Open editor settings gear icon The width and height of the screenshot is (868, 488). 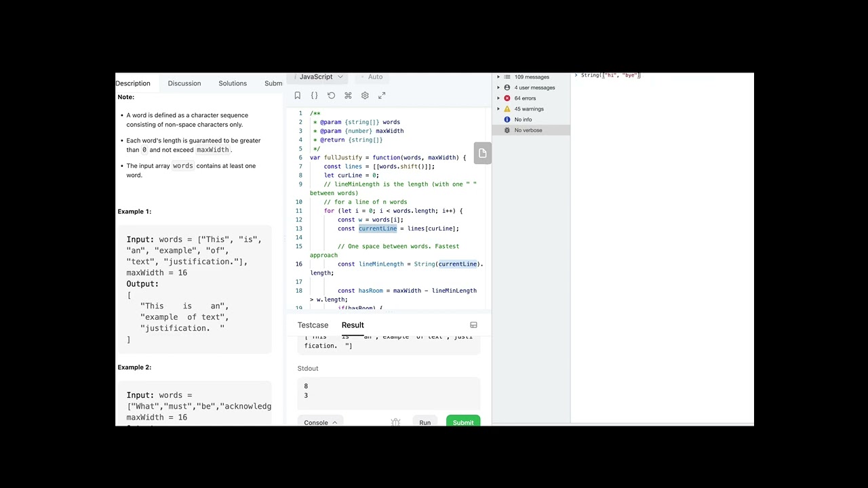(x=365, y=96)
